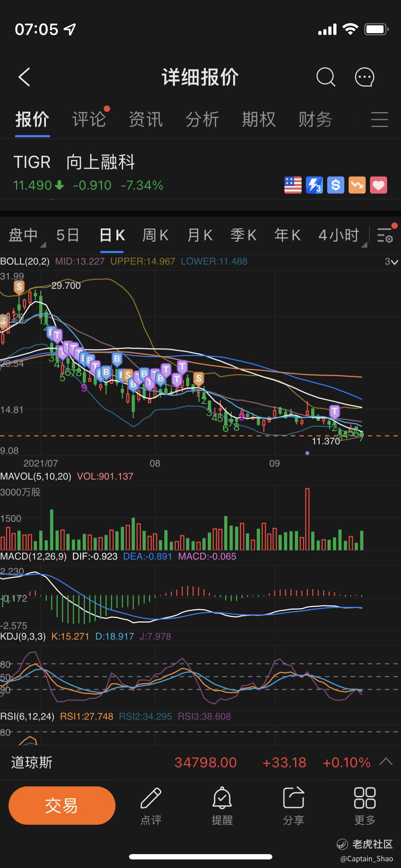The image size is (401, 868).
Task: Tap the US flag market badge
Action: click(x=293, y=185)
